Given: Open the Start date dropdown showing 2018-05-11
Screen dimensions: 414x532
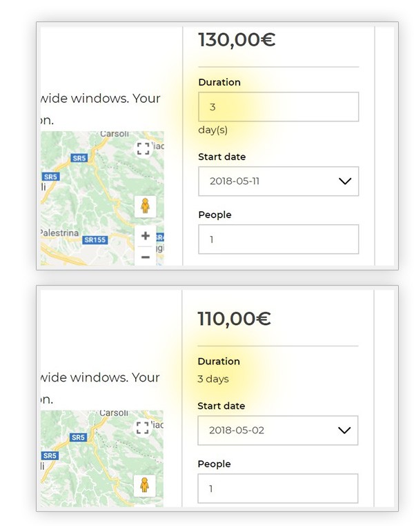Looking at the screenshot, I should (278, 181).
